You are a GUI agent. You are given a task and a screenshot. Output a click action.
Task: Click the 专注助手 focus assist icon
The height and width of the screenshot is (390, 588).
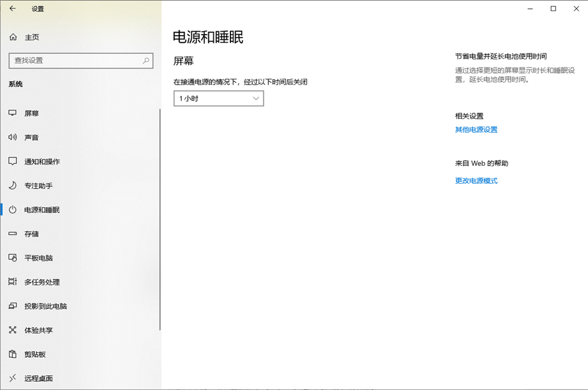point(38,186)
